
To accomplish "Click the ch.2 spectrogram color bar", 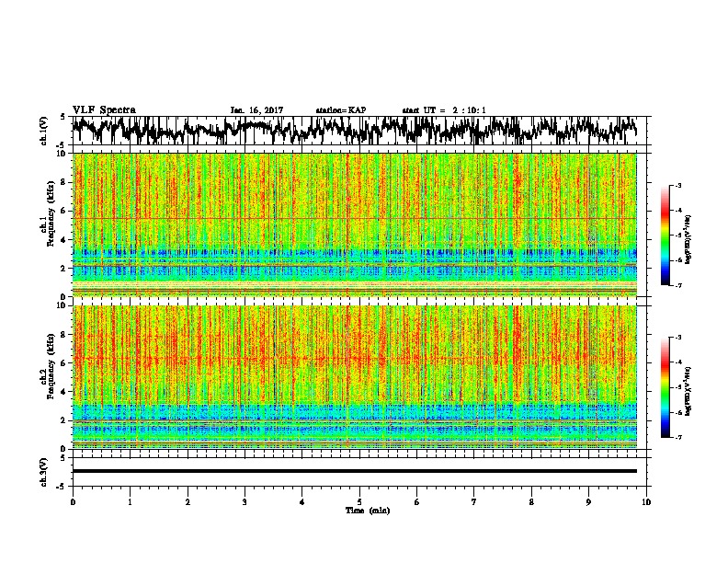I will (x=665, y=387).
